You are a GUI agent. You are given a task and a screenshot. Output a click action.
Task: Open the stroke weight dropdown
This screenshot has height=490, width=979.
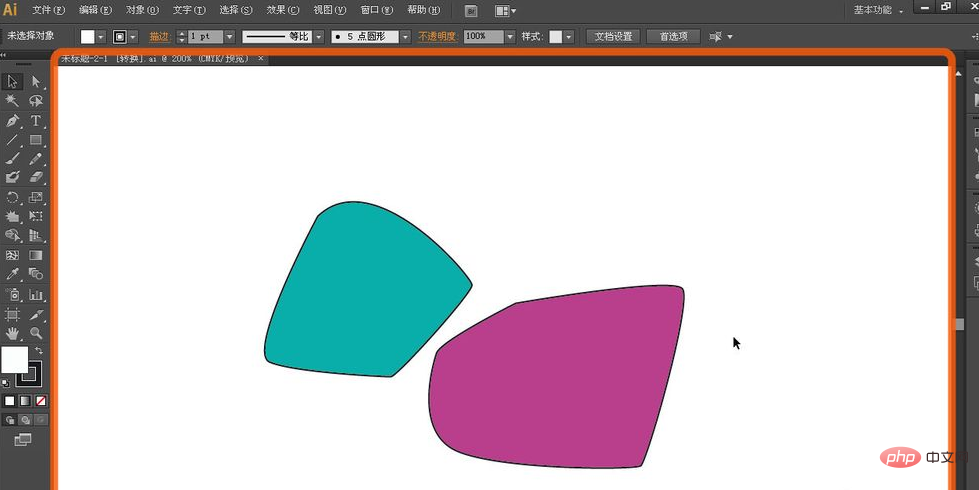(x=229, y=36)
